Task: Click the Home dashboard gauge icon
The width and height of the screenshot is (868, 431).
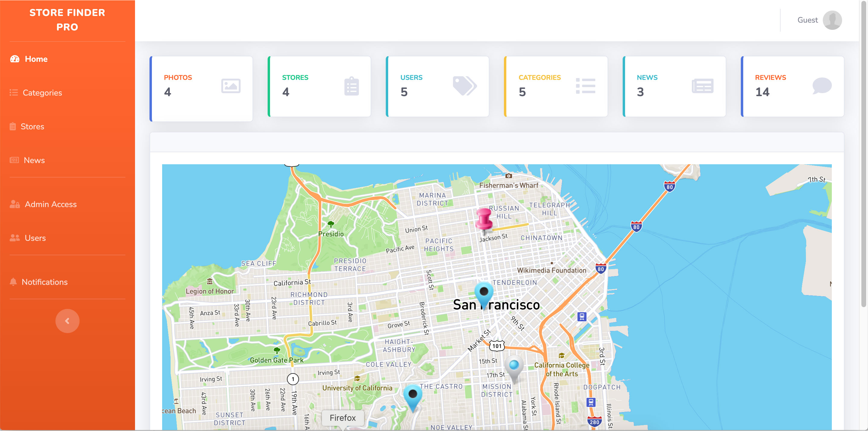Action: coord(14,59)
